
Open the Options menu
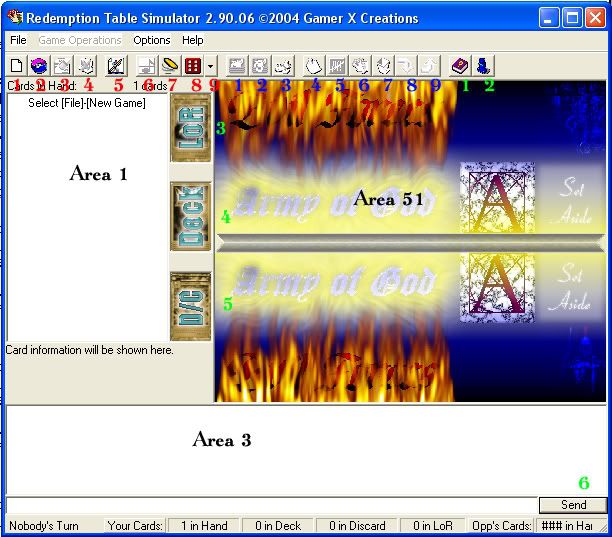pyautogui.click(x=152, y=40)
